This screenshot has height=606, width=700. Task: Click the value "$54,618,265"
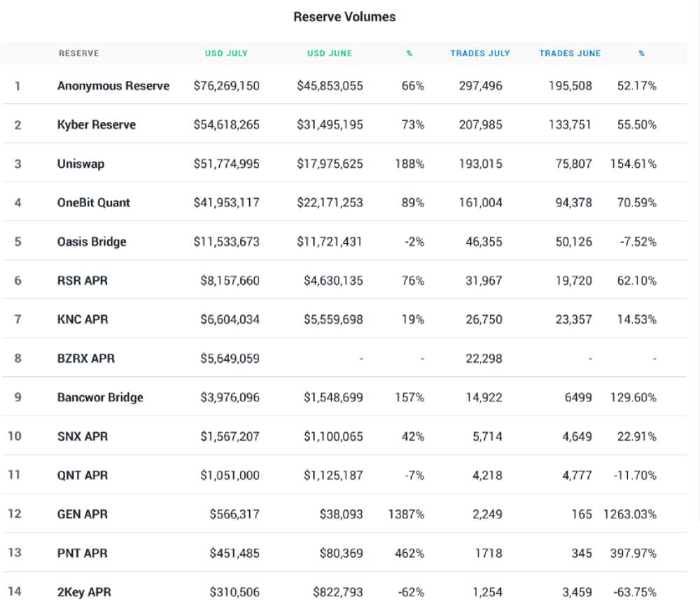click(226, 125)
